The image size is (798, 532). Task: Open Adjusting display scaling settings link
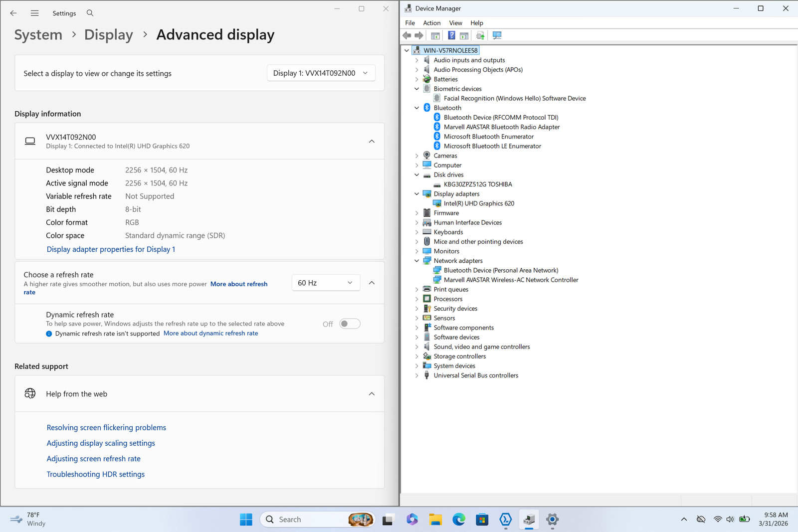(101, 443)
